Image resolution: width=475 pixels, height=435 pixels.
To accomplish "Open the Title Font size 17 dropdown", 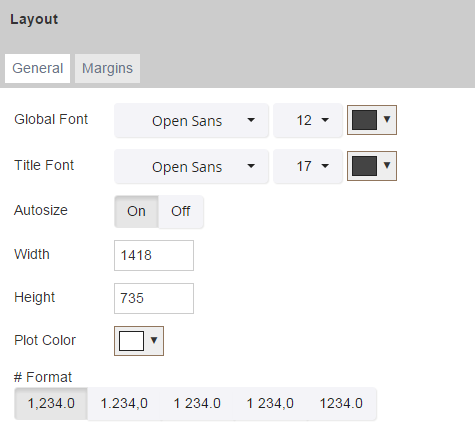I will tap(308, 166).
